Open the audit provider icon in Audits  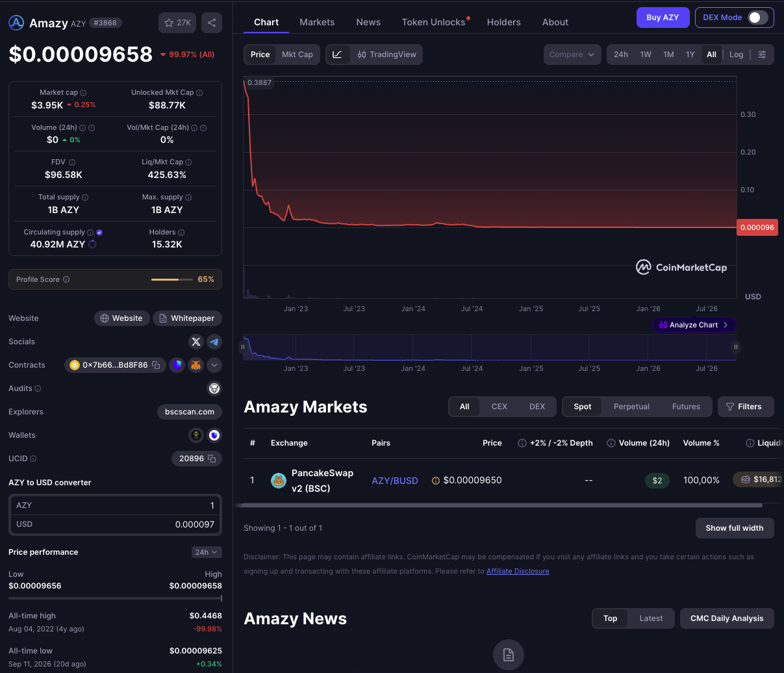click(x=214, y=388)
